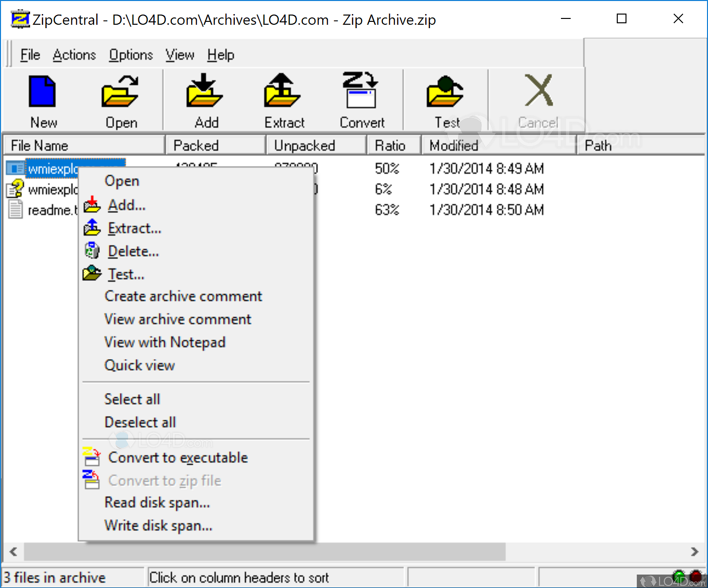
Task: Click the Delete recycle icon in context menu
Action: [x=92, y=251]
